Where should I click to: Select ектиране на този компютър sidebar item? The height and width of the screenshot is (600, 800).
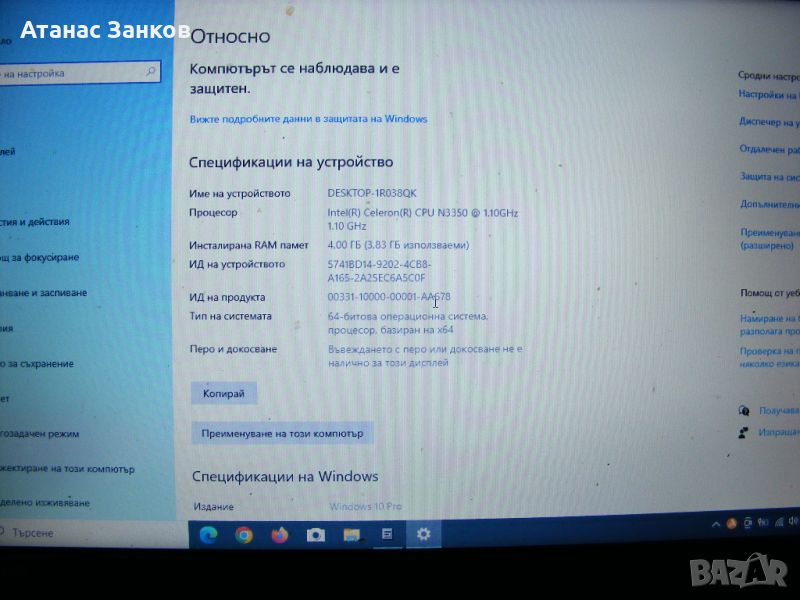67,469
